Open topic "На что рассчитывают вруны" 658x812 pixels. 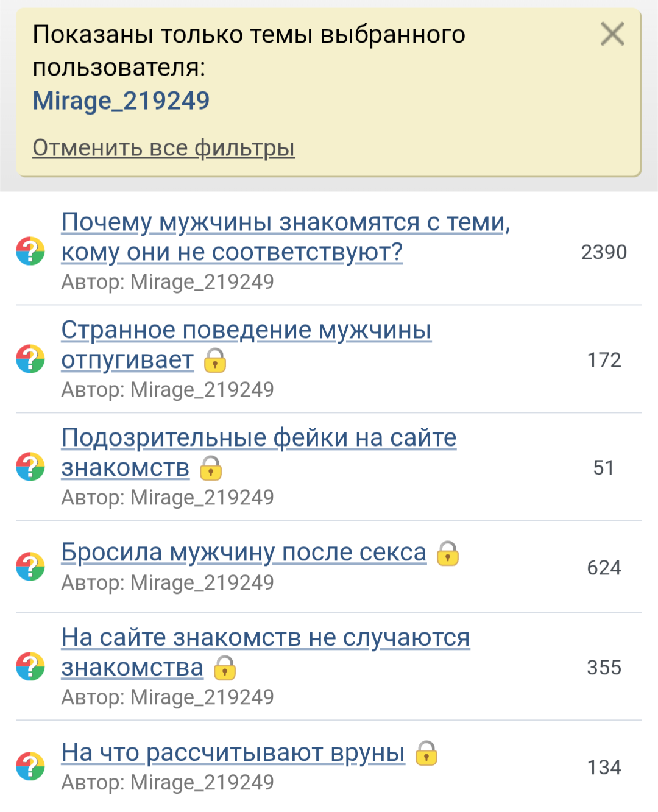click(x=233, y=754)
